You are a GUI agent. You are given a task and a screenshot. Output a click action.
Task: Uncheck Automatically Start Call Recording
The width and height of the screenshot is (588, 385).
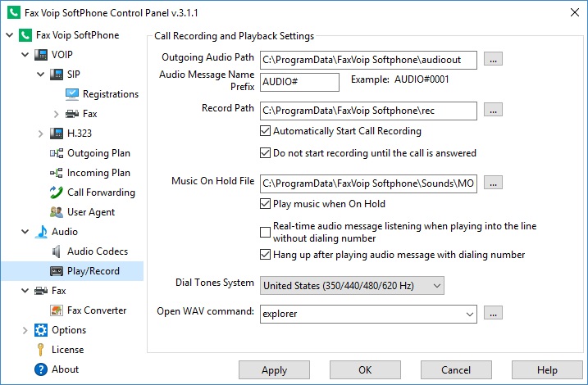265,131
